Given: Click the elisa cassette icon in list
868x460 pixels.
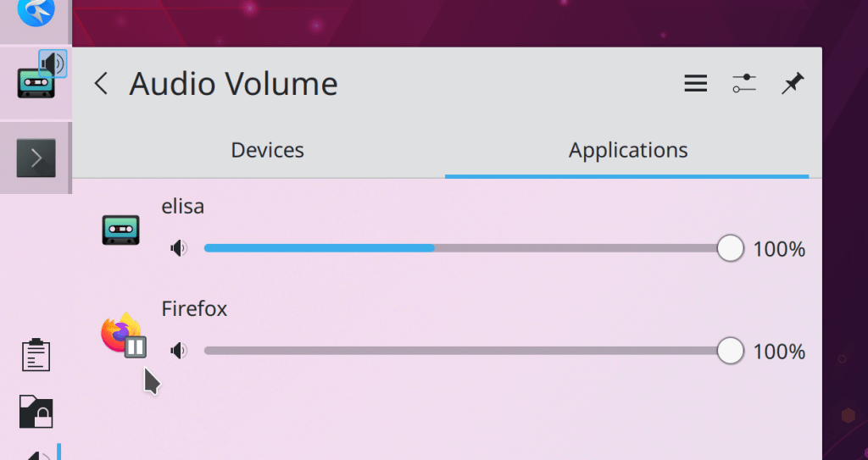Looking at the screenshot, I should [x=120, y=230].
